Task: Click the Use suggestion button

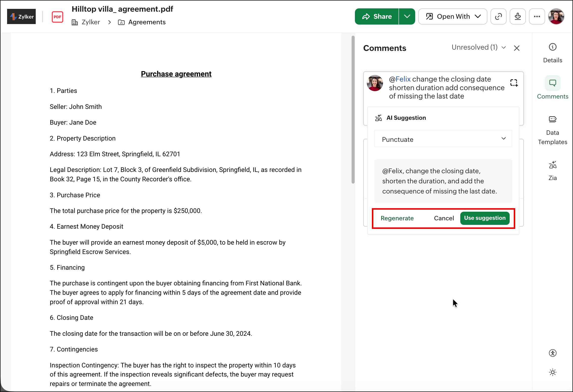Action: (485, 218)
